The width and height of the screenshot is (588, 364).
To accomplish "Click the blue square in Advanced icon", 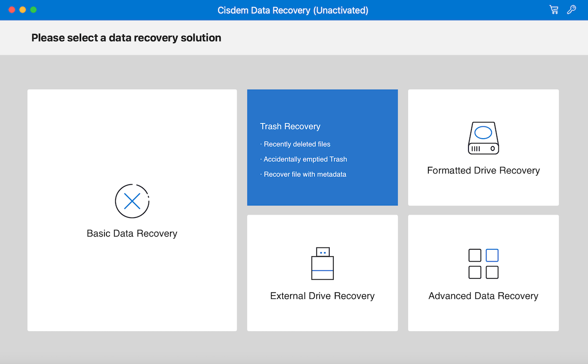I will coord(492,255).
